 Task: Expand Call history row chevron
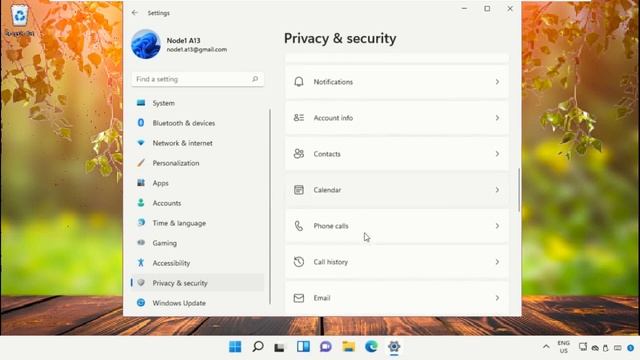497,262
